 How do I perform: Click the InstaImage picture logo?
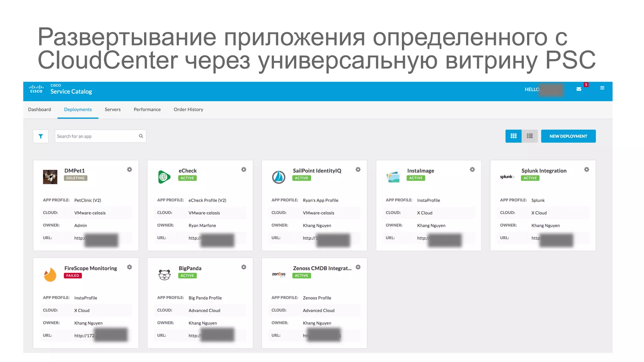[x=393, y=177]
